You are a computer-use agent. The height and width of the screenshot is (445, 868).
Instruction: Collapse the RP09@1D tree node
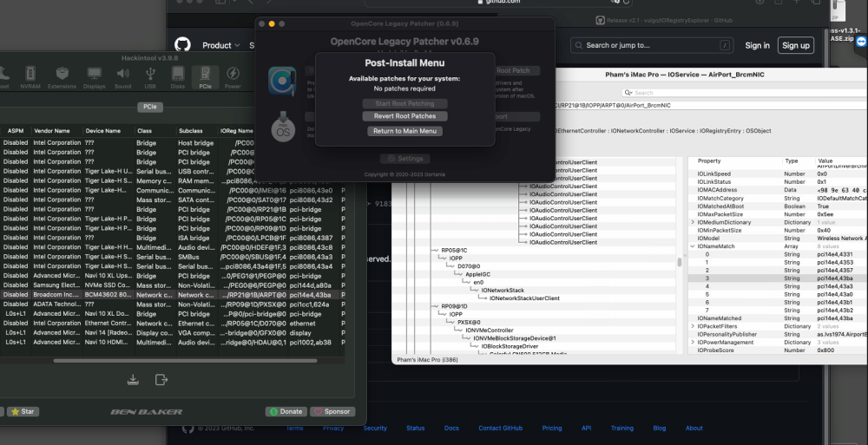click(436, 306)
